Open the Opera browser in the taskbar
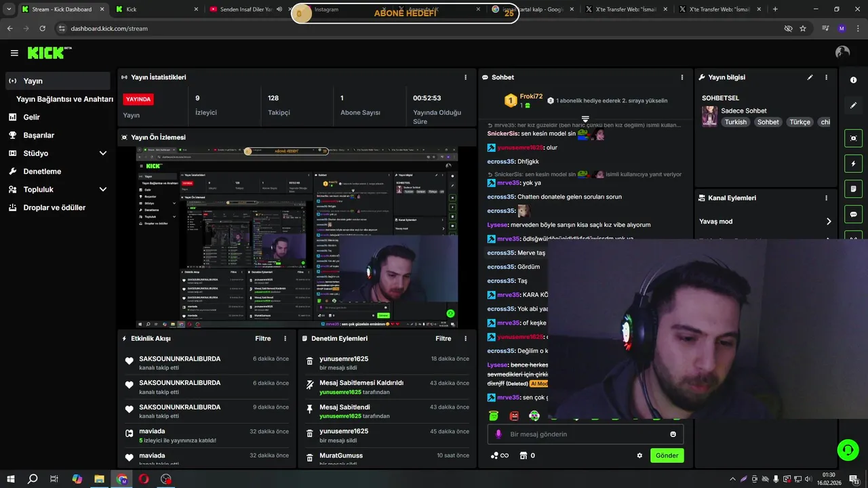 144,479
